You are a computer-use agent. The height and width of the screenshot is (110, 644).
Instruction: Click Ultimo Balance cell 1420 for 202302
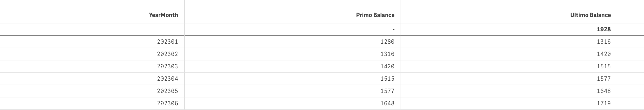coord(603,54)
